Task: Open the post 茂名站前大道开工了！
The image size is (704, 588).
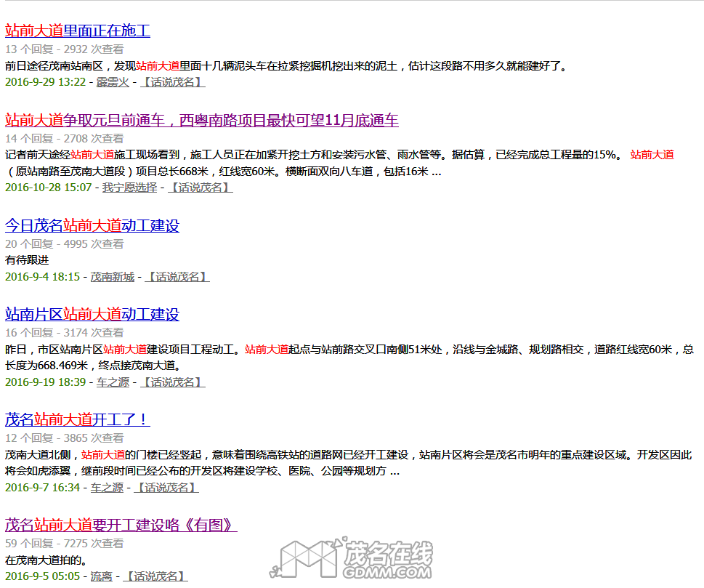Action: pyautogui.click(x=77, y=419)
